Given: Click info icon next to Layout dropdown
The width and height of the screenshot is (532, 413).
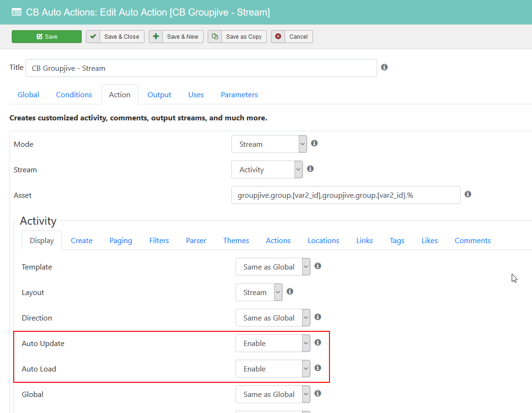Looking at the screenshot, I should [x=290, y=292].
